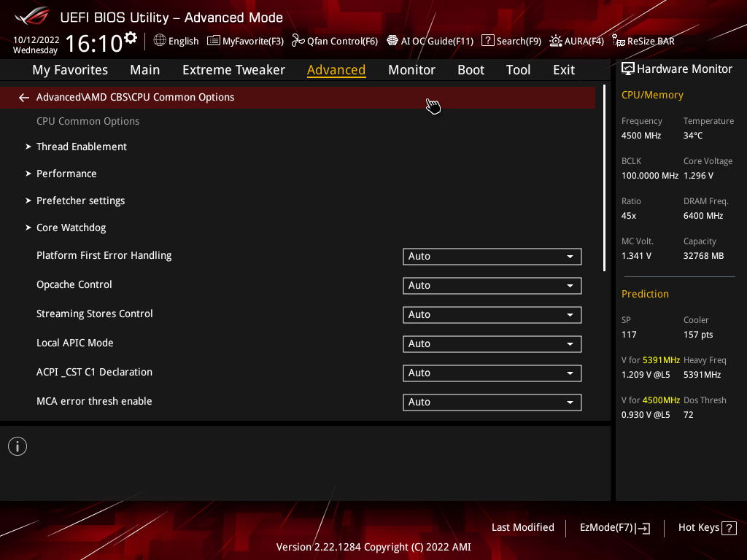747x560 pixels.
Task: Click the 6400 MHz DRAM Freq value
Action: [x=703, y=216]
